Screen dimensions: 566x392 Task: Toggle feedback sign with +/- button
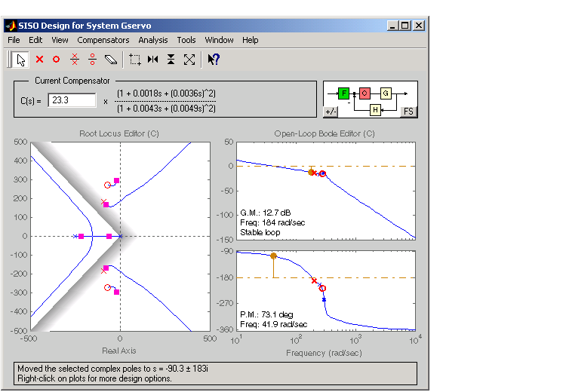click(331, 112)
